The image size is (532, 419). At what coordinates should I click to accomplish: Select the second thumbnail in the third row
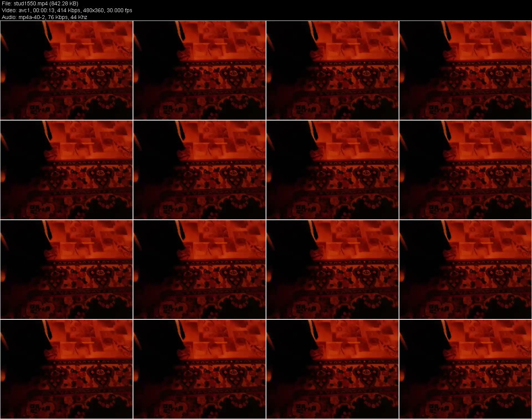199,270
